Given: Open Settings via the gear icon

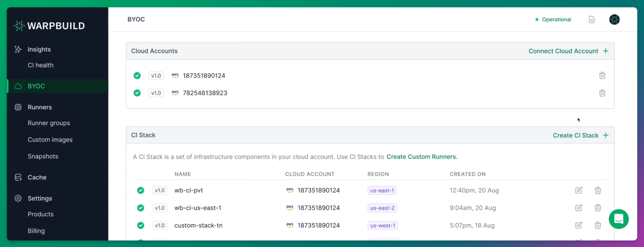Looking at the screenshot, I should tap(18, 198).
